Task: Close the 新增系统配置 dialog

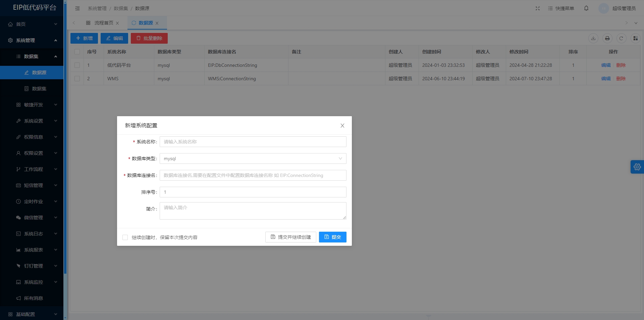Action: coord(342,126)
